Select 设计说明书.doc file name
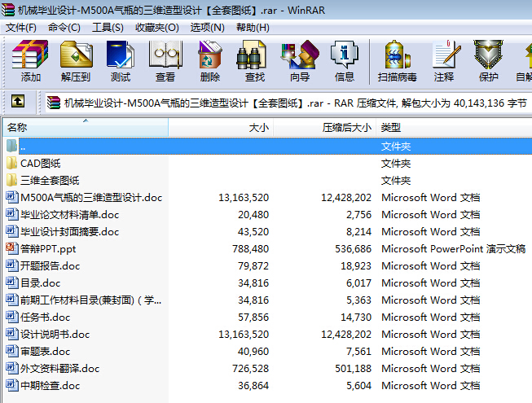 click(55, 334)
